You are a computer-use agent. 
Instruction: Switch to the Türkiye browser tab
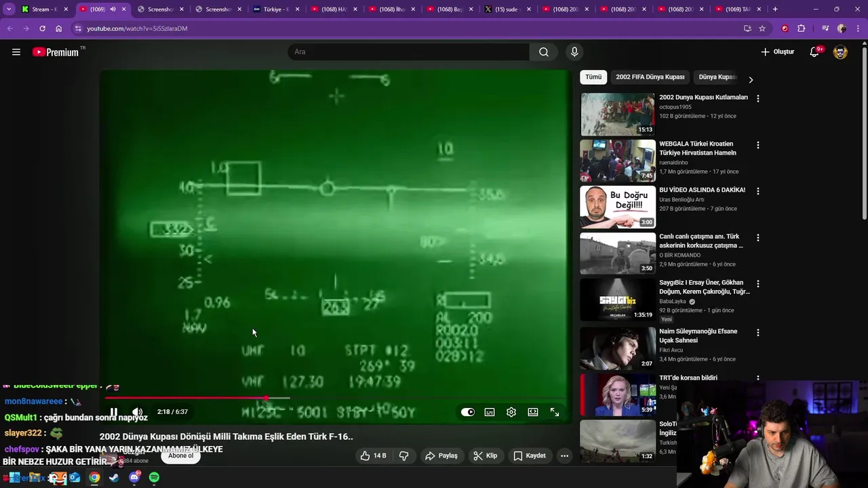click(276, 9)
